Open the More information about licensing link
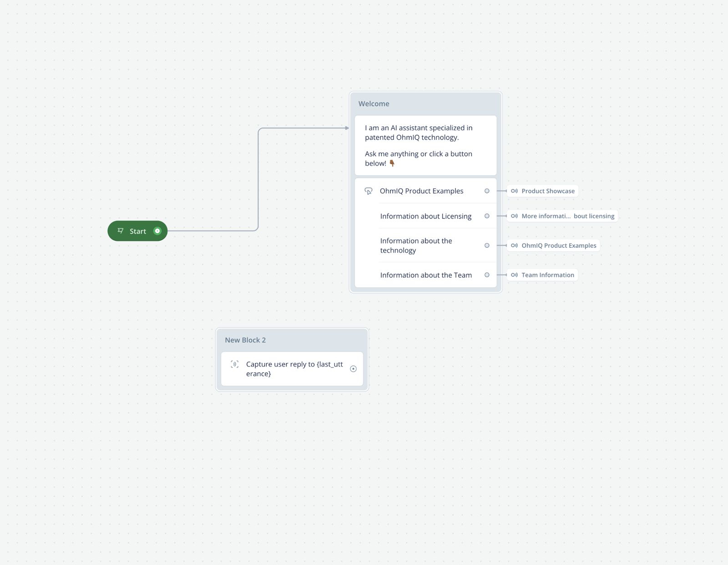728x565 pixels. click(562, 216)
